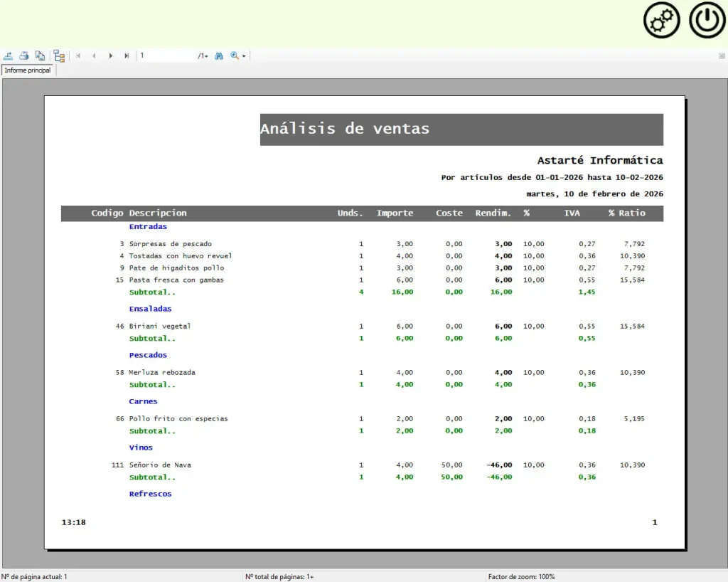Select the Informe principal tab
728x582 pixels.
pyautogui.click(x=28, y=70)
